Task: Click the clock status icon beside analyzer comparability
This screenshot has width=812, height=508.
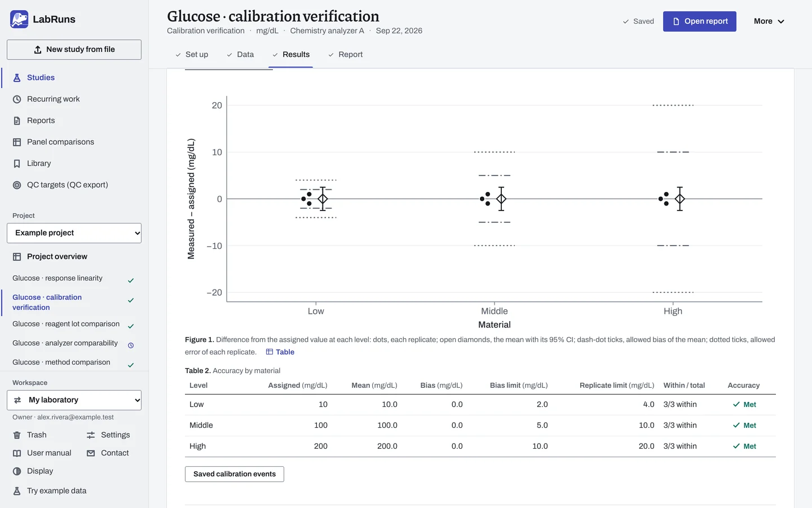Action: [131, 345]
